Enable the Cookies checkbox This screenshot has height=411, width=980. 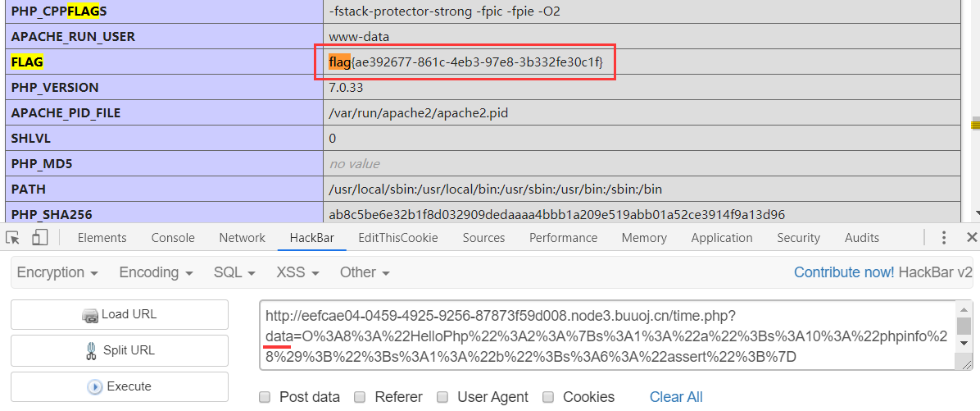(x=548, y=397)
